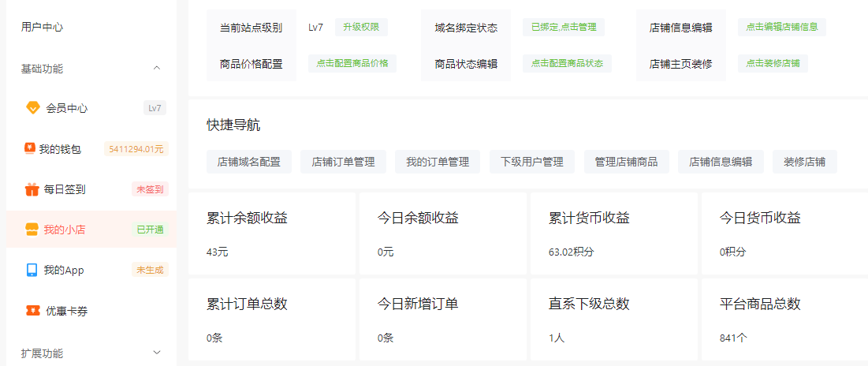
Task: Click 点击编辑店铺信息 link
Action: coord(781,27)
